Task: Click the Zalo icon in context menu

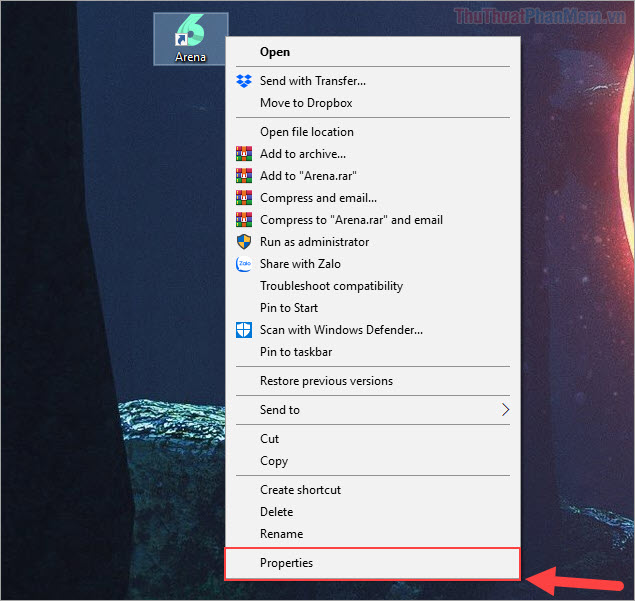Action: pyautogui.click(x=244, y=264)
